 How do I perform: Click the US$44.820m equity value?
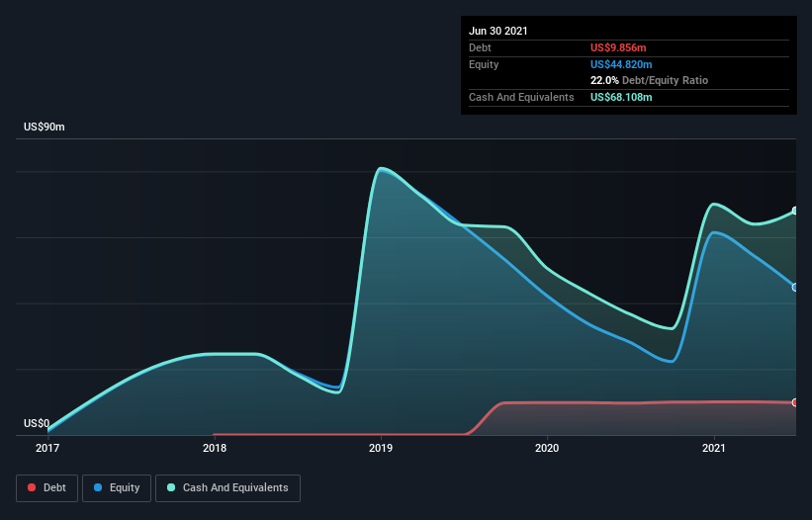point(621,64)
